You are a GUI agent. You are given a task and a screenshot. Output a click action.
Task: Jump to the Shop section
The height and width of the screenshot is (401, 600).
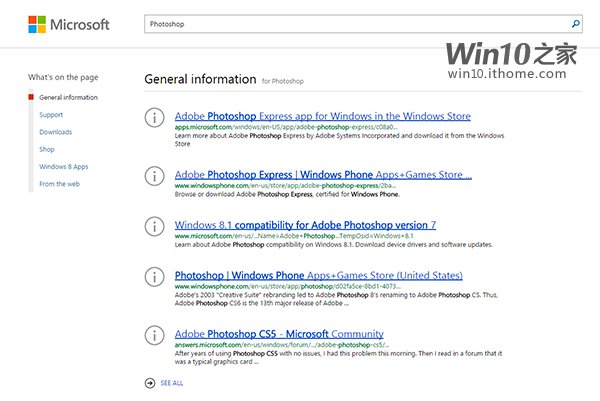pyautogui.click(x=47, y=149)
